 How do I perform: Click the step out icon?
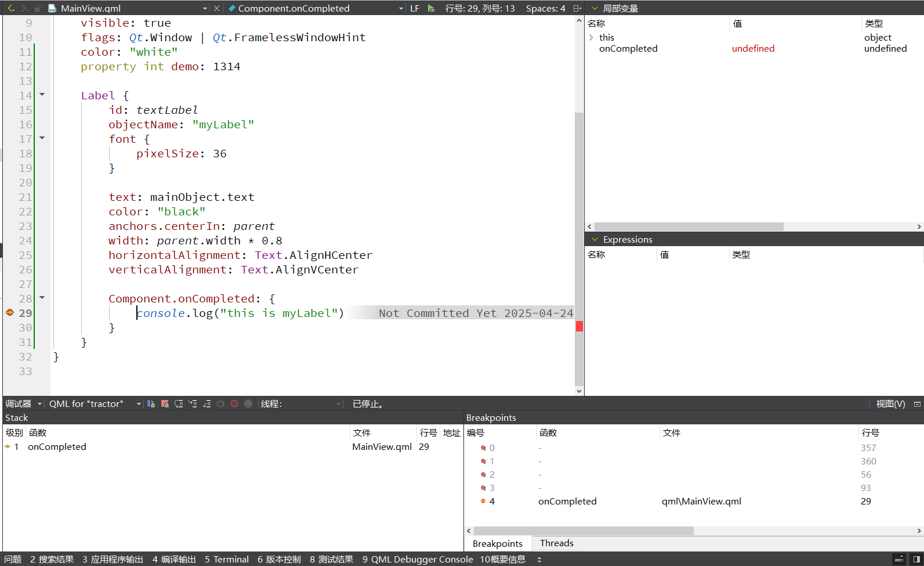(206, 404)
